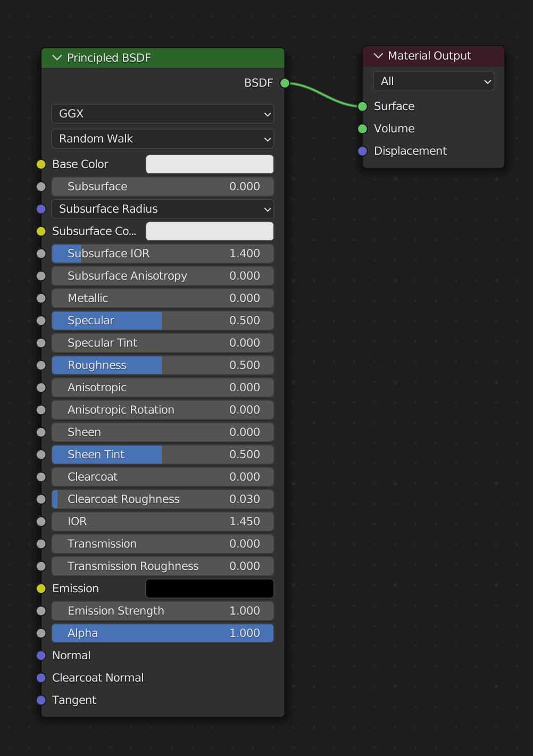Click the IOR value field
Screen dimensions: 533x756
pos(163,522)
